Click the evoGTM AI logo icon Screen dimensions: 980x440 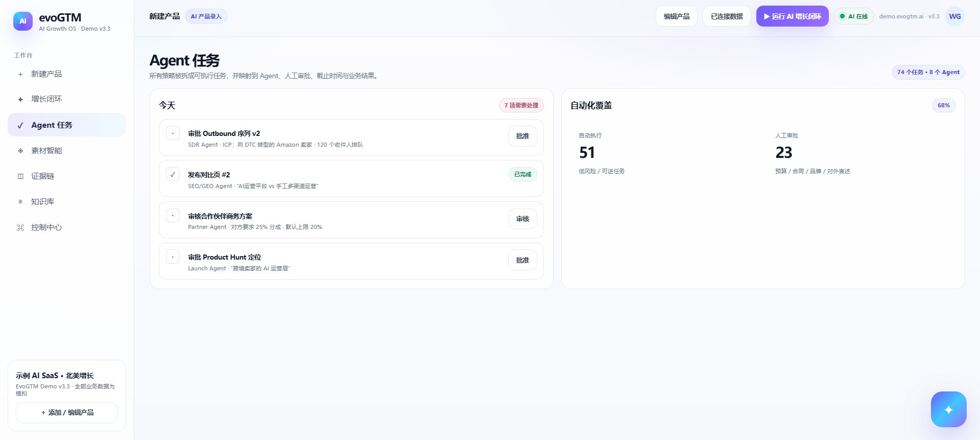[x=23, y=21]
